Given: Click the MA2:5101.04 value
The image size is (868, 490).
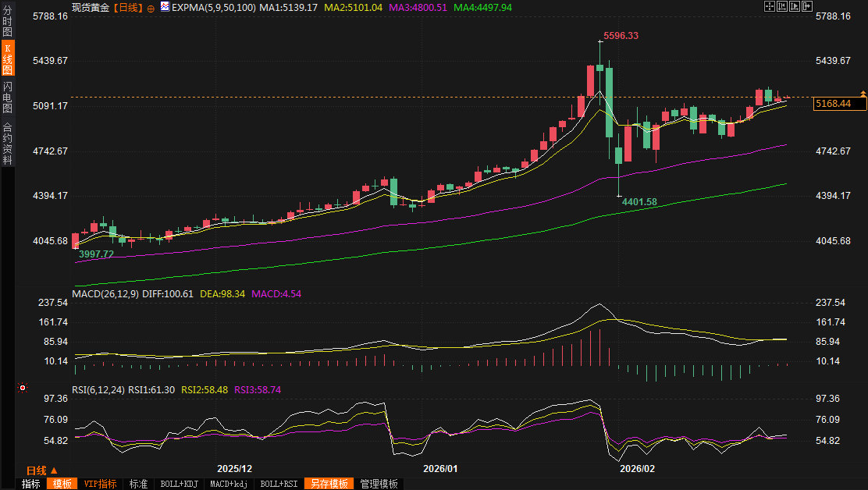Looking at the screenshot, I should click(353, 8).
